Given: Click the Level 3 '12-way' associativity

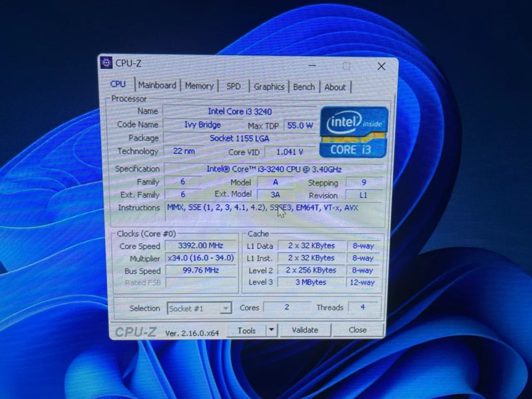Looking at the screenshot, I should 362,282.
